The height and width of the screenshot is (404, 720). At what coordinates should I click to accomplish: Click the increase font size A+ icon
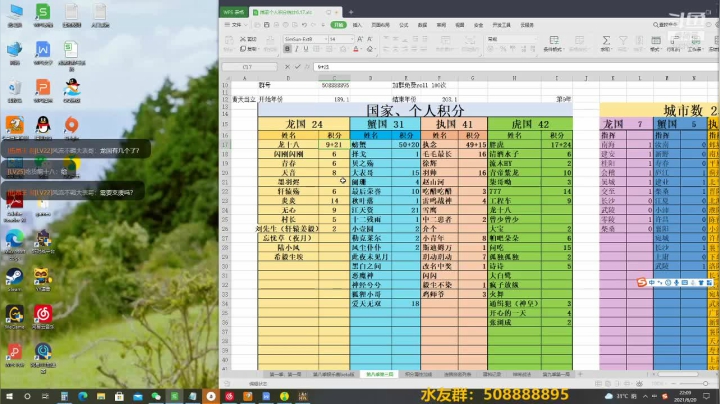[360, 39]
